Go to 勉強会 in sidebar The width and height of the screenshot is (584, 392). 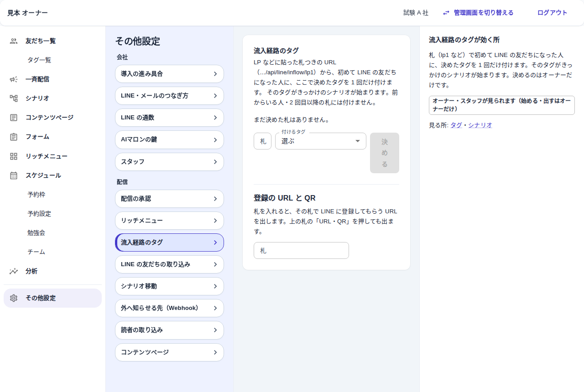52,233
